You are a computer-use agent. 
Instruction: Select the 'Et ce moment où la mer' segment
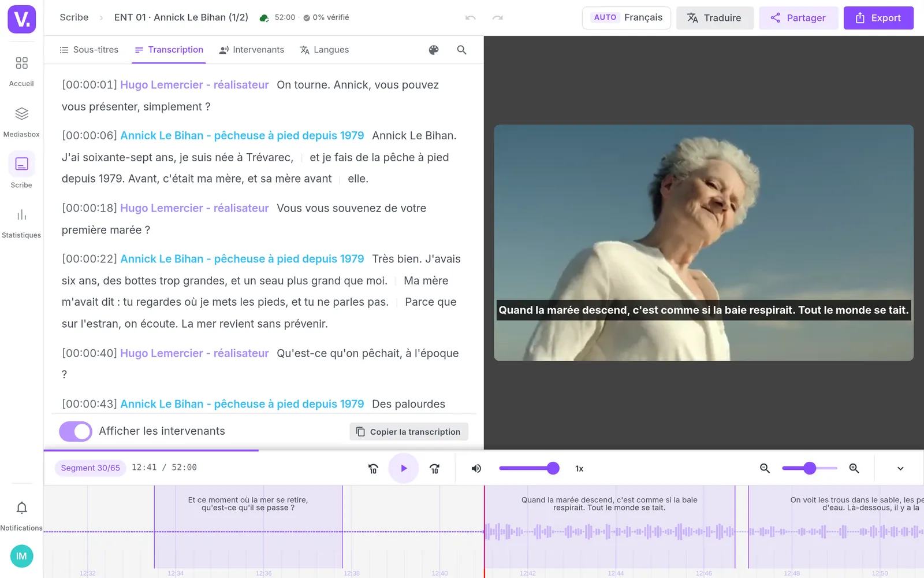pos(248,527)
